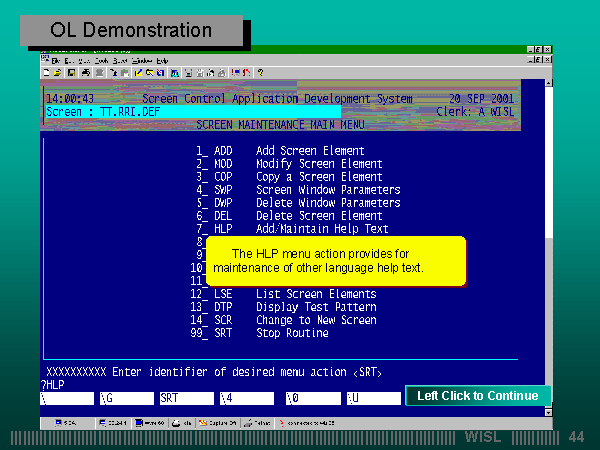Image resolution: width=600 pixels, height=450 pixels.
Task: Click the SRT input field
Action: click(186, 397)
